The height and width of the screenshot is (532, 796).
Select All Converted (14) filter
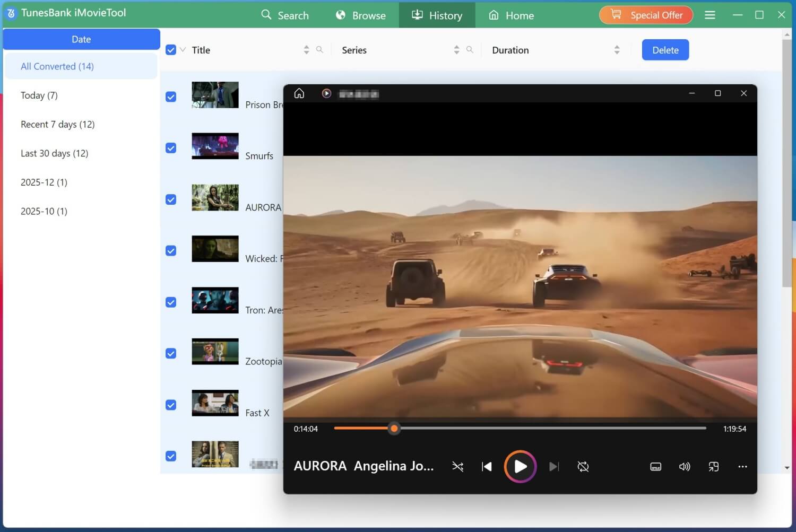(81, 66)
